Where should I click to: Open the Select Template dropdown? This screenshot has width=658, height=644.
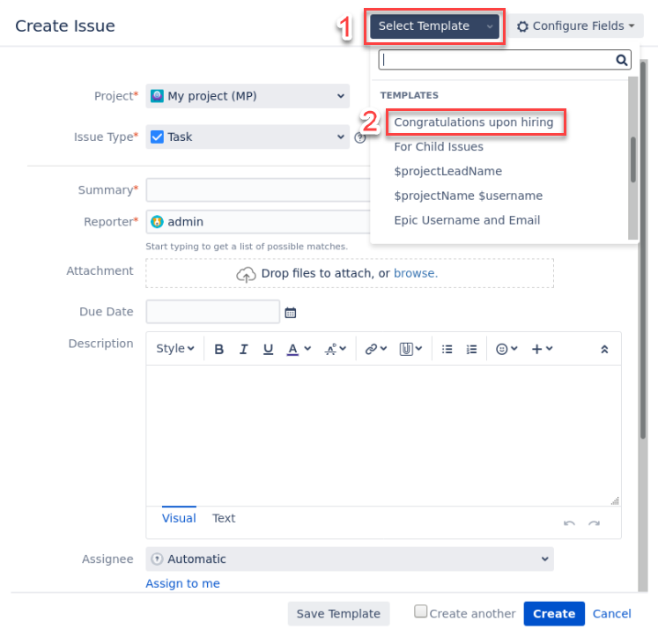click(x=435, y=26)
